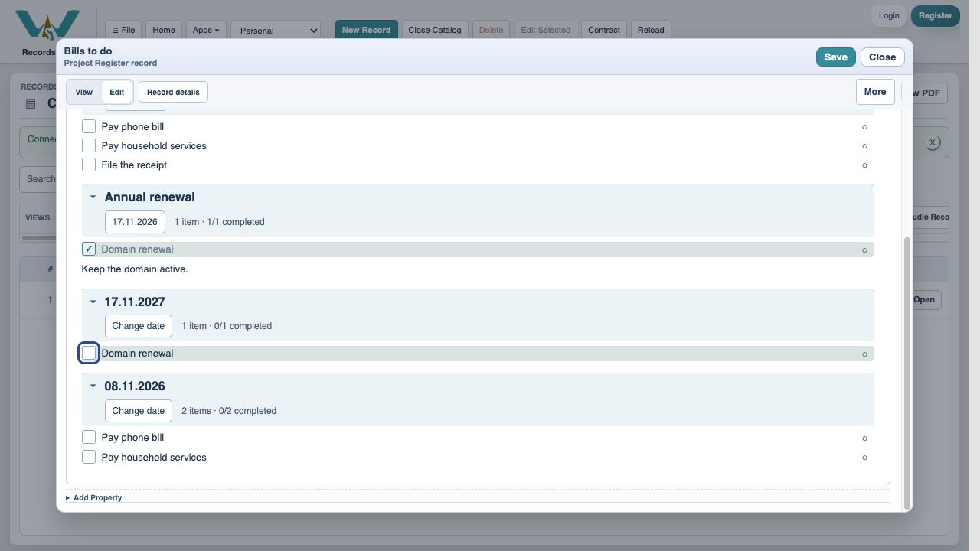Open the Personal workspace selector

276,31
